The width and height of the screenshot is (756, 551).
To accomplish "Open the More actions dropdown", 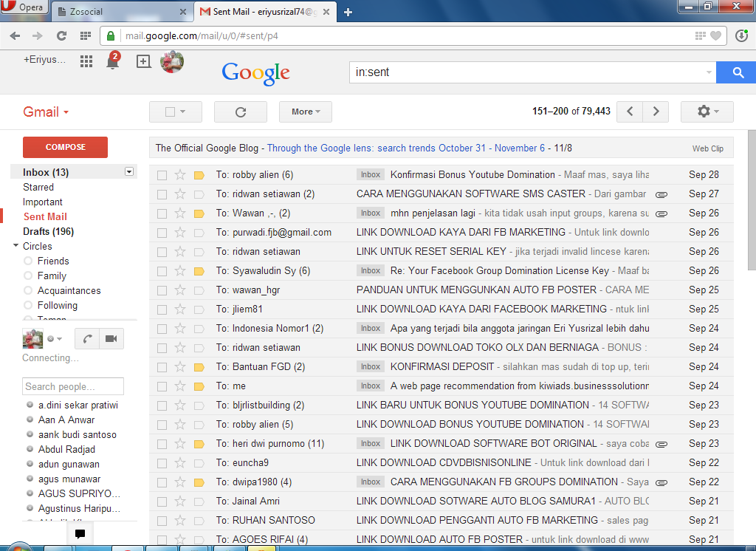I will pos(306,112).
